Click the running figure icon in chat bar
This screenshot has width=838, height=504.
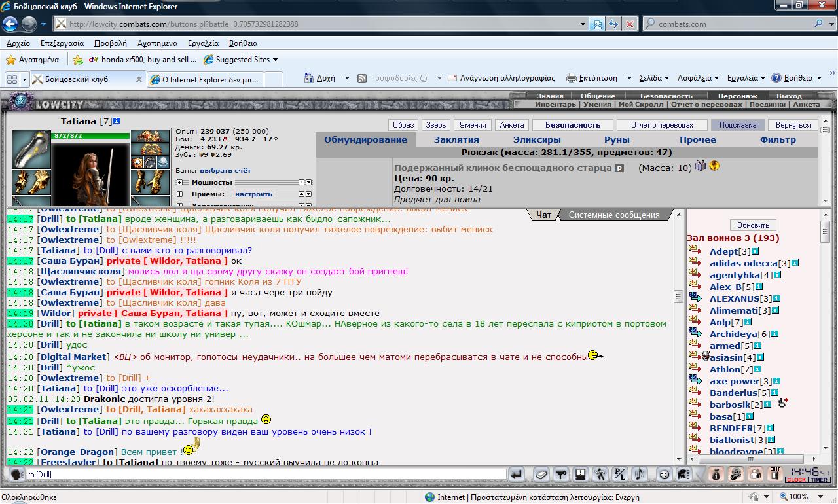(600, 474)
